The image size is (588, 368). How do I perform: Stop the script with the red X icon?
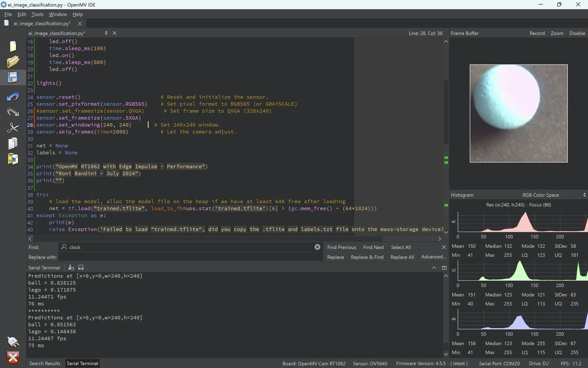click(13, 357)
